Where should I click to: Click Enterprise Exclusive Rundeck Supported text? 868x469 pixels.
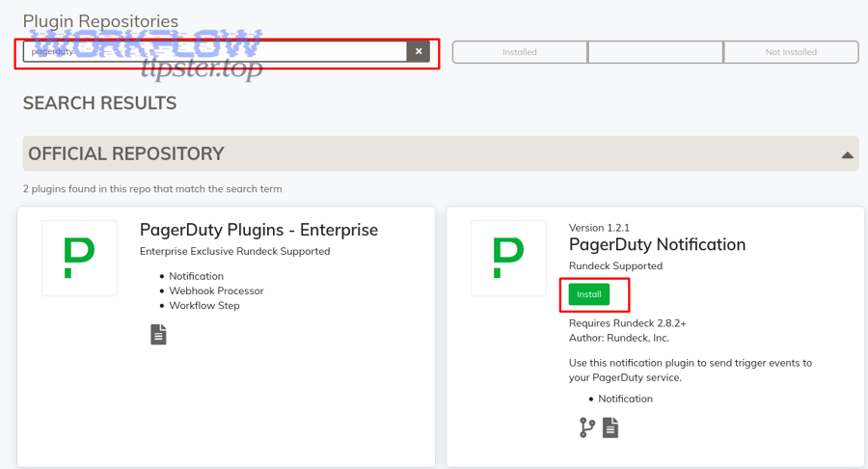click(234, 251)
